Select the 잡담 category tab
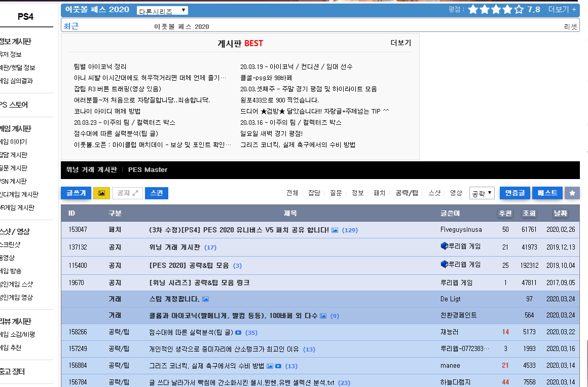The image size is (588, 387). tap(314, 193)
